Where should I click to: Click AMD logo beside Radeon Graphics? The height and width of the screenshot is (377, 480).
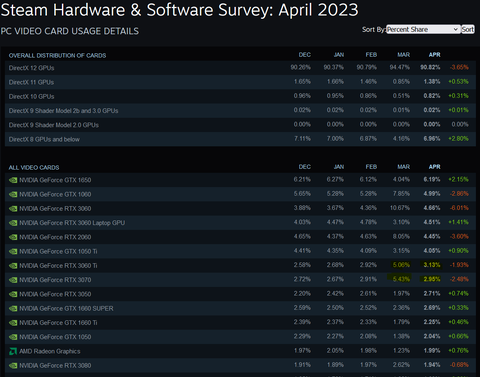click(x=13, y=351)
